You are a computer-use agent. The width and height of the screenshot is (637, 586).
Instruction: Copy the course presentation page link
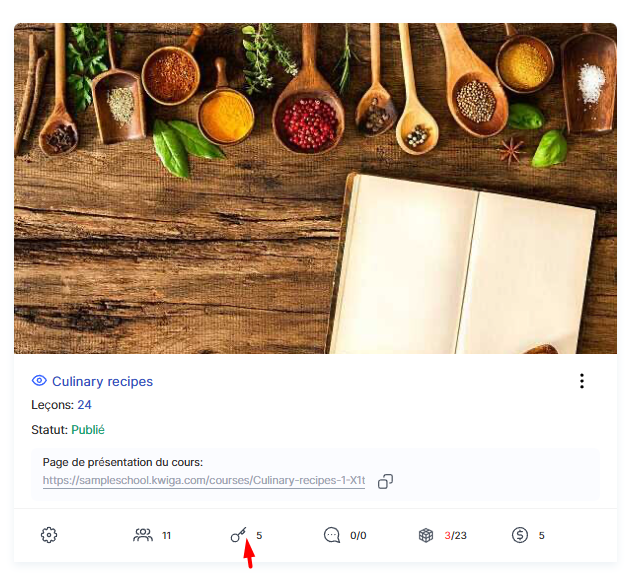385,481
